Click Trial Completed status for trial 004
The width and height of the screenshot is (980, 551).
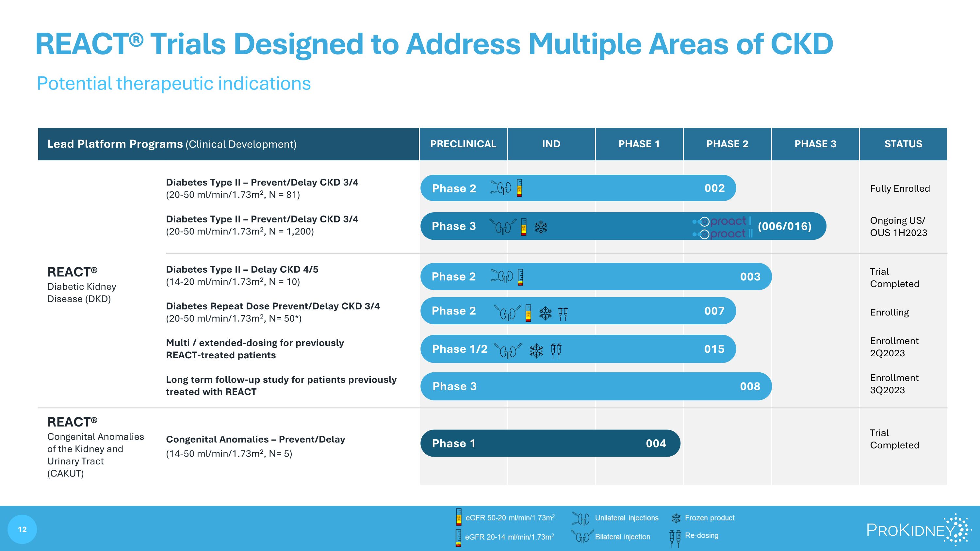[894, 439]
